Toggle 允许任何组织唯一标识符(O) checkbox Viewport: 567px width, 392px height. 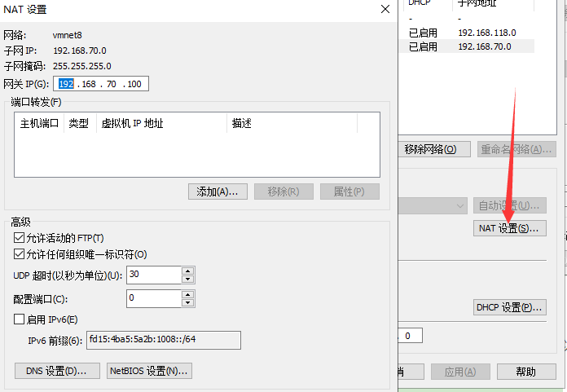[x=19, y=254]
